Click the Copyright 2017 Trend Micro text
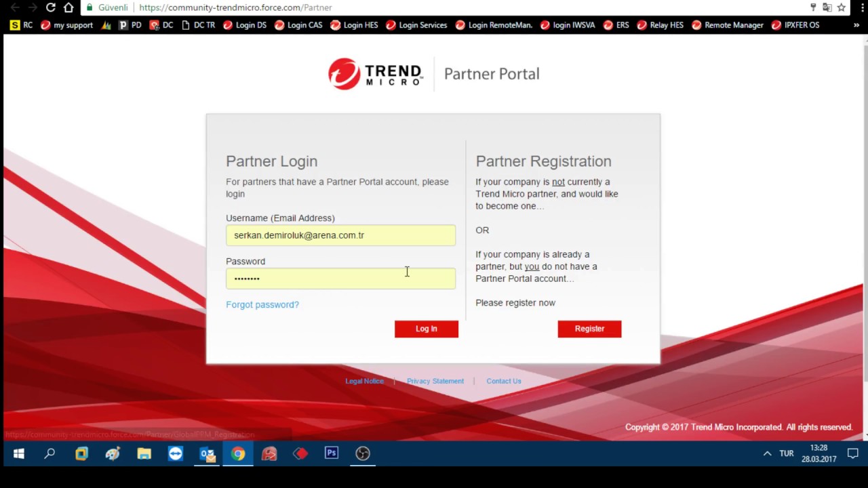Screen dimensions: 868x488 coord(739,427)
